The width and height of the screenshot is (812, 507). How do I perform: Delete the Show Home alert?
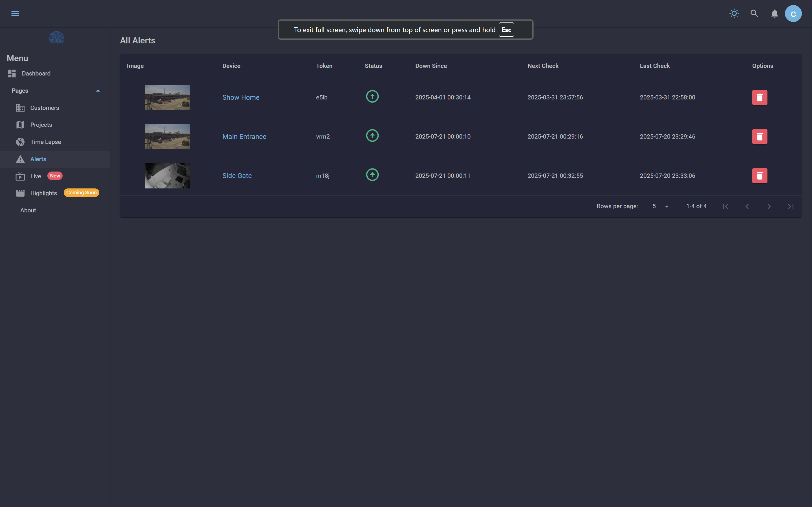(x=760, y=97)
